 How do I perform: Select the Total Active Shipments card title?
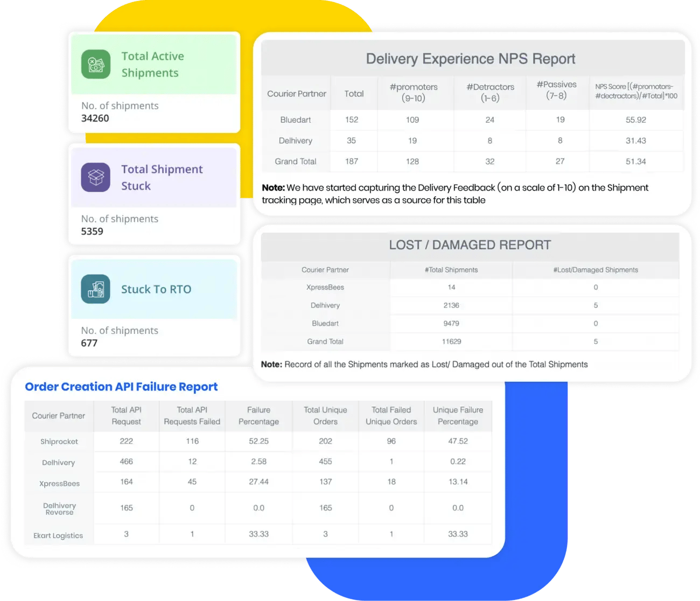coord(153,65)
